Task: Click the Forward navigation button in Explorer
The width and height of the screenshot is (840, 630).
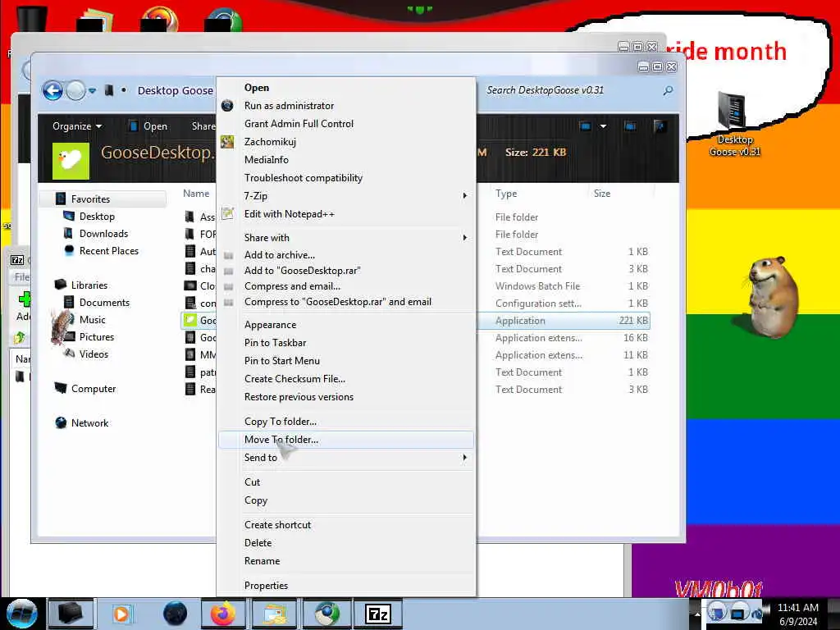Action: 75,90
